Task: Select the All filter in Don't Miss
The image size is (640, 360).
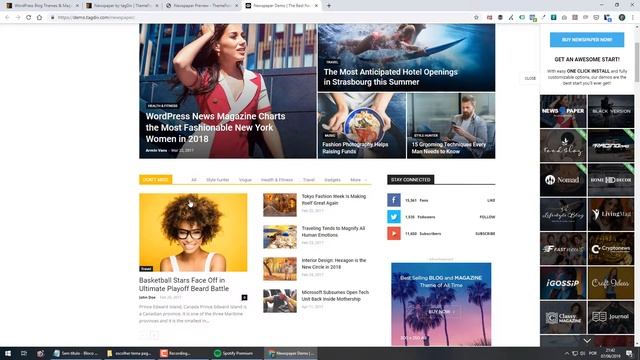Action: tap(194, 180)
